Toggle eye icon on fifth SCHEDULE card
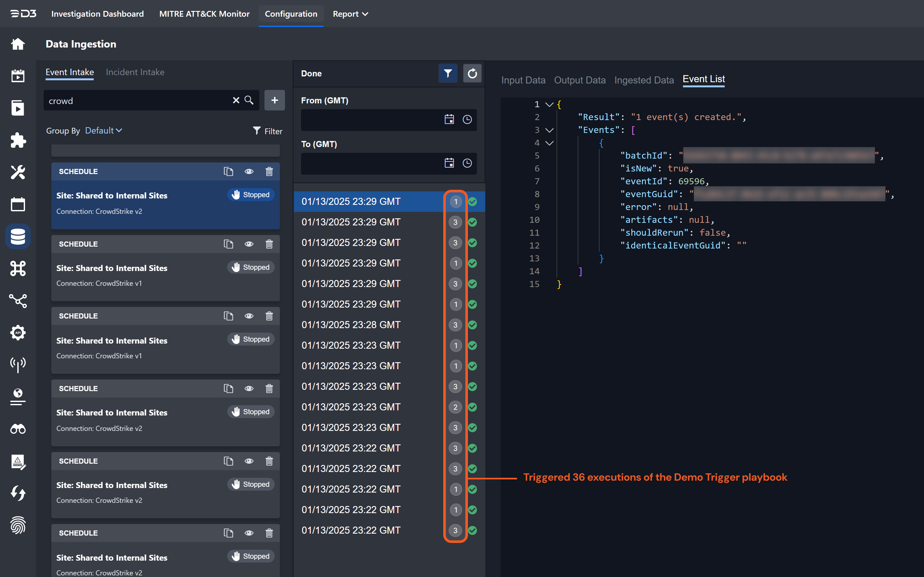The width and height of the screenshot is (924, 577). (x=249, y=461)
